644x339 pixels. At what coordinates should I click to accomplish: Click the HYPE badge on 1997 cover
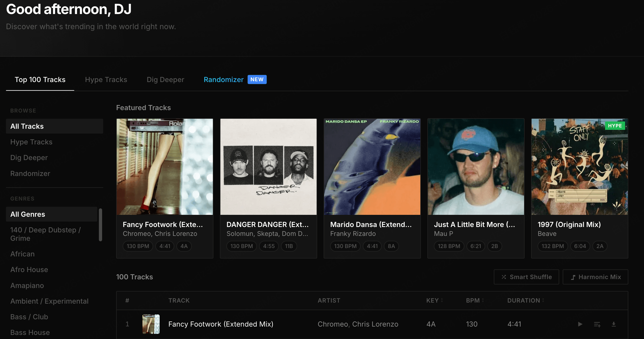tap(615, 126)
